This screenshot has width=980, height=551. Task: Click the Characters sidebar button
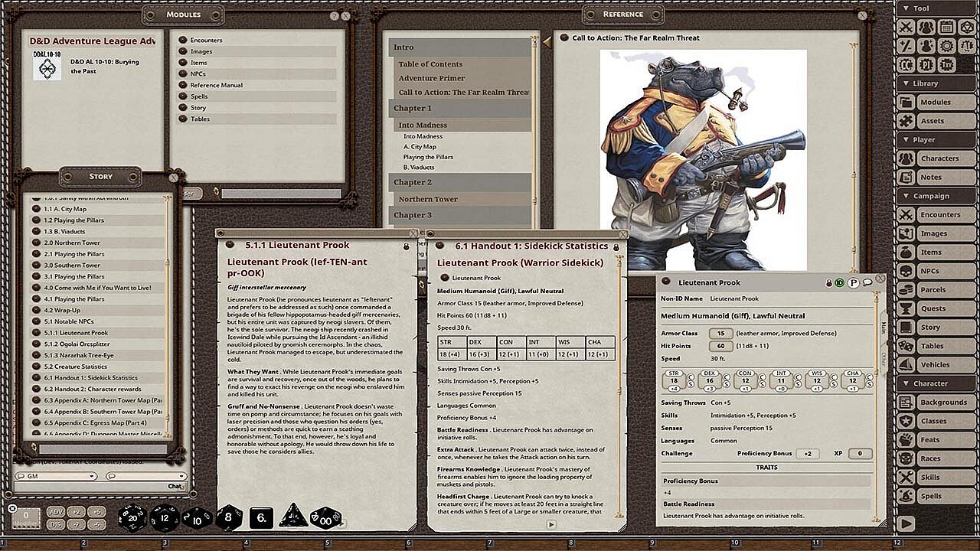[x=906, y=158]
